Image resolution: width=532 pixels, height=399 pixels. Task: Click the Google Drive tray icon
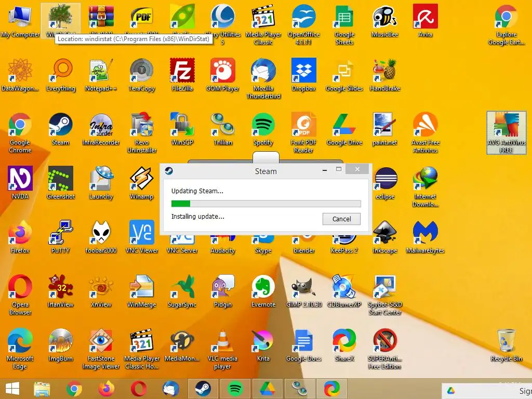(451, 391)
